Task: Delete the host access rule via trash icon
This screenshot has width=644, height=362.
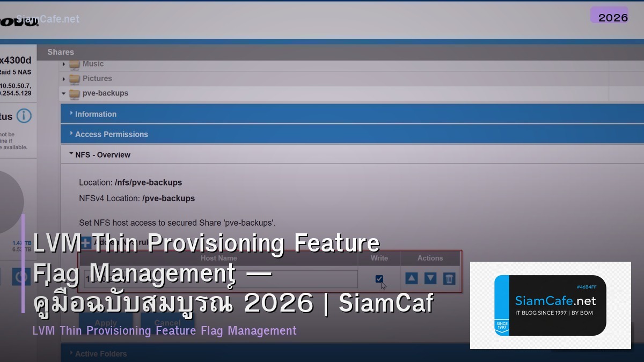Action: click(x=449, y=278)
